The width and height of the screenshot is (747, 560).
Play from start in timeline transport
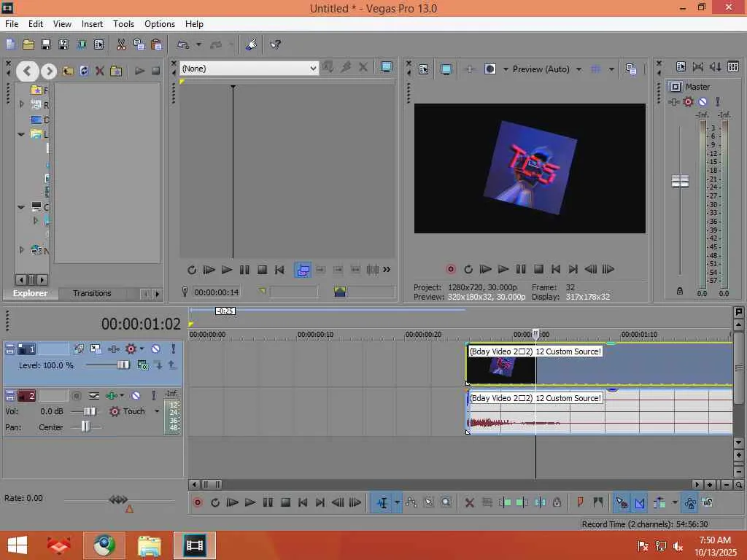tap(233, 502)
